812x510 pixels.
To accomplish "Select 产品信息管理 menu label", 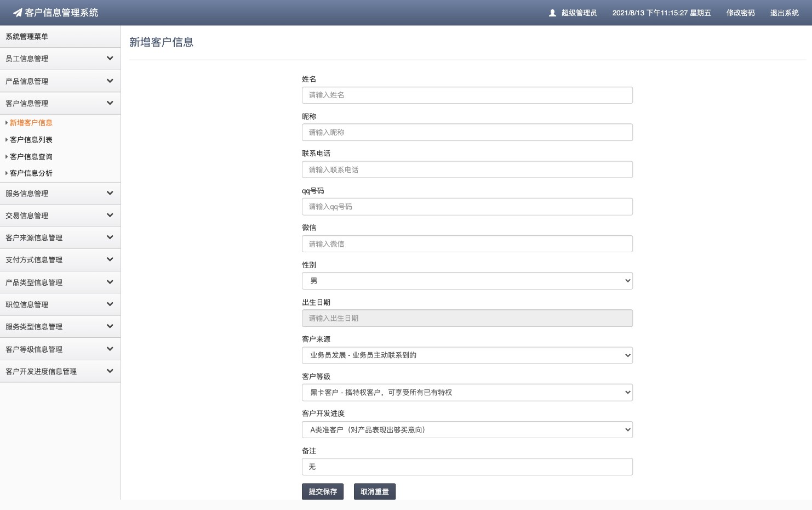I will pos(27,81).
